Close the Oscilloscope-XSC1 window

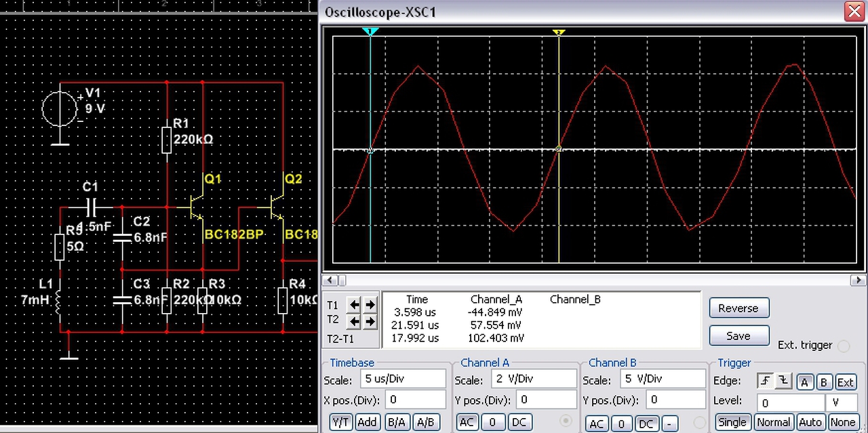(x=854, y=11)
